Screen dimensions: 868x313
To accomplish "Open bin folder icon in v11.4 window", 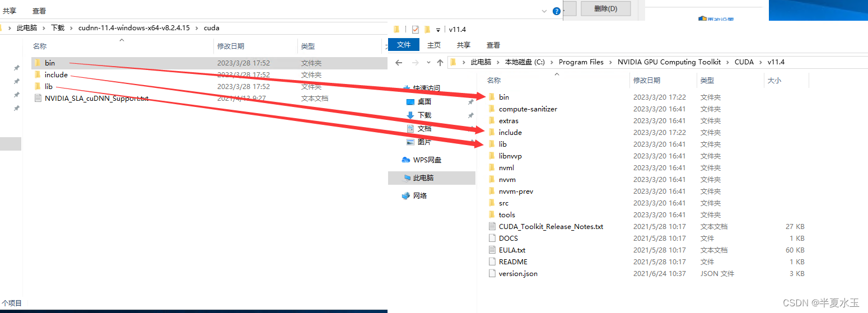I will (492, 97).
